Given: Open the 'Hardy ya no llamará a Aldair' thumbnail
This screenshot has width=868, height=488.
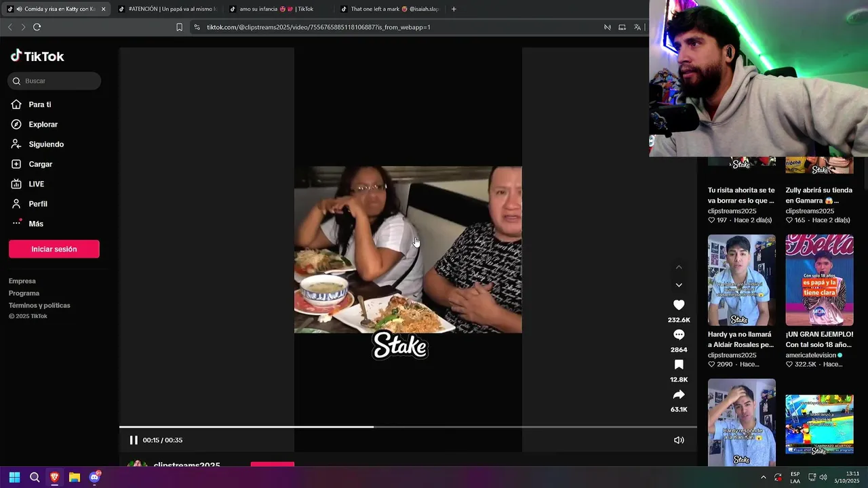Looking at the screenshot, I should [x=742, y=280].
